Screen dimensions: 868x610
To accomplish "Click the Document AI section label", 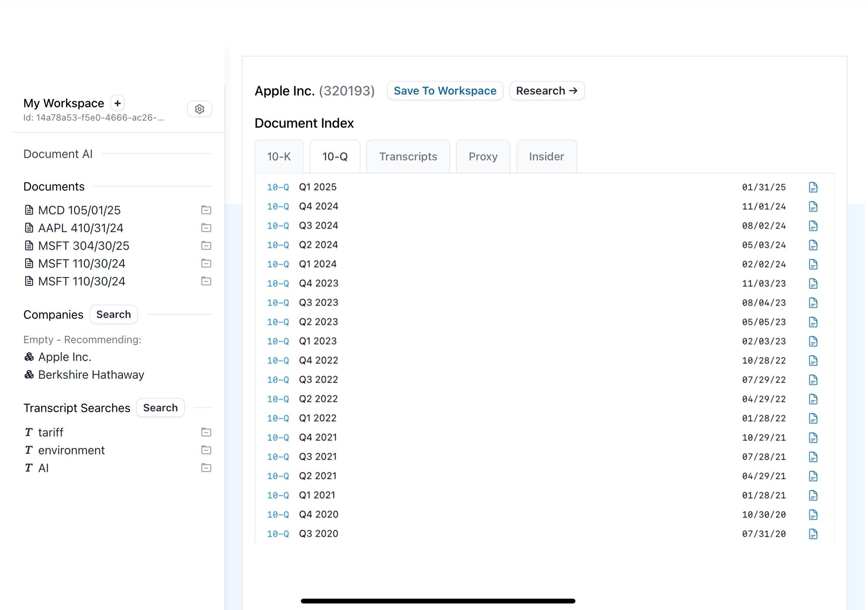I will click(x=58, y=154).
